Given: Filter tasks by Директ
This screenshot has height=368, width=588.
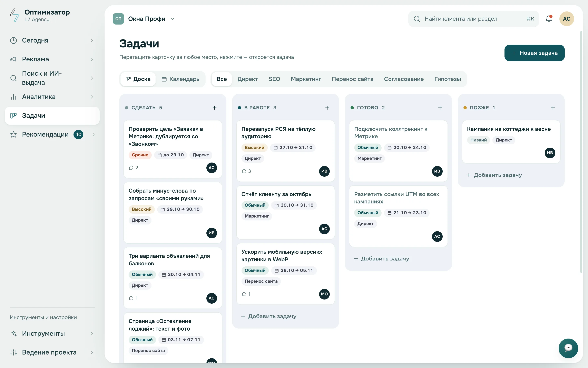Looking at the screenshot, I should [248, 79].
